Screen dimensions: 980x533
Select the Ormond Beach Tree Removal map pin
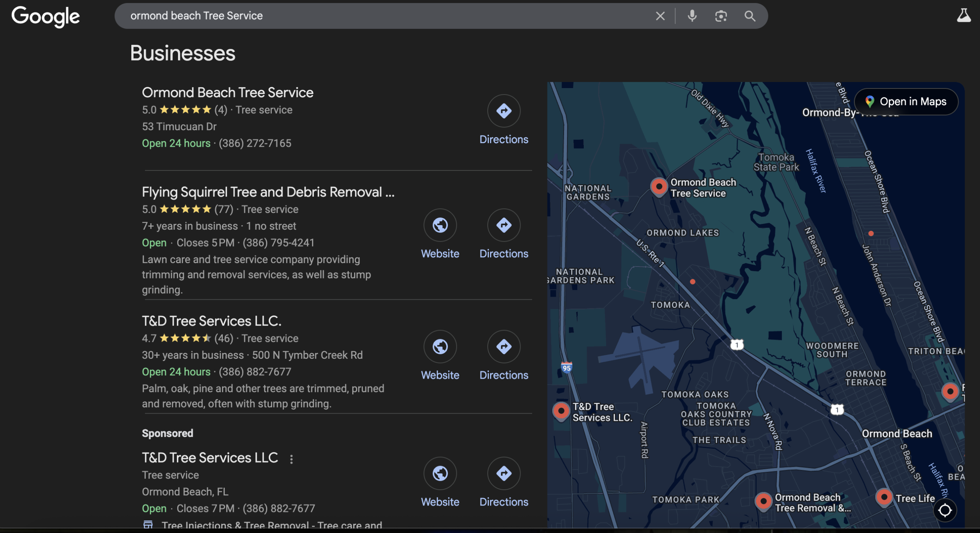(x=763, y=501)
